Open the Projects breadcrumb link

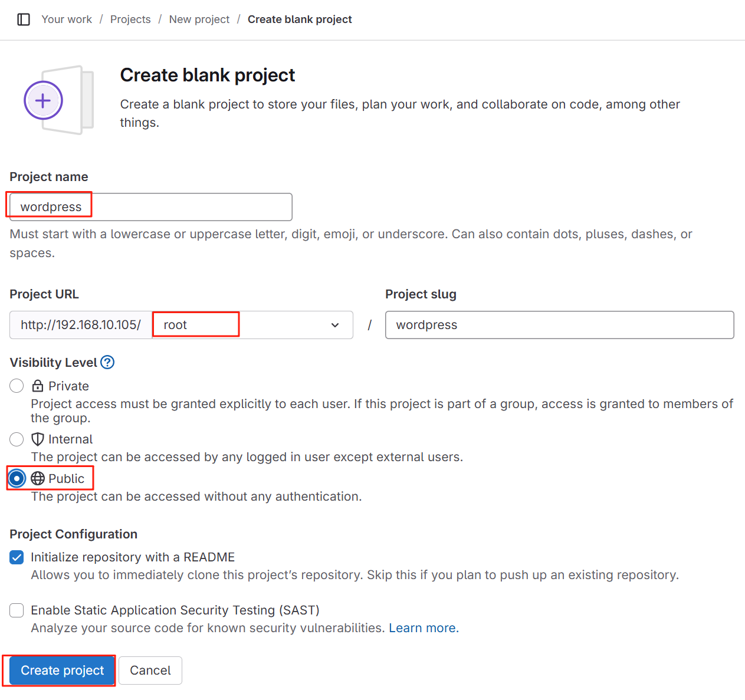coord(130,19)
